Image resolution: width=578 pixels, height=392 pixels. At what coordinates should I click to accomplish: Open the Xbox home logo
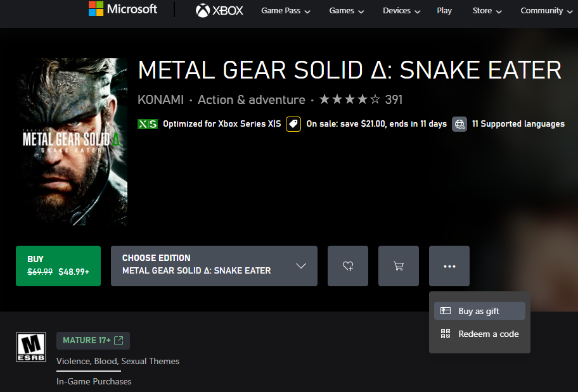[219, 11]
